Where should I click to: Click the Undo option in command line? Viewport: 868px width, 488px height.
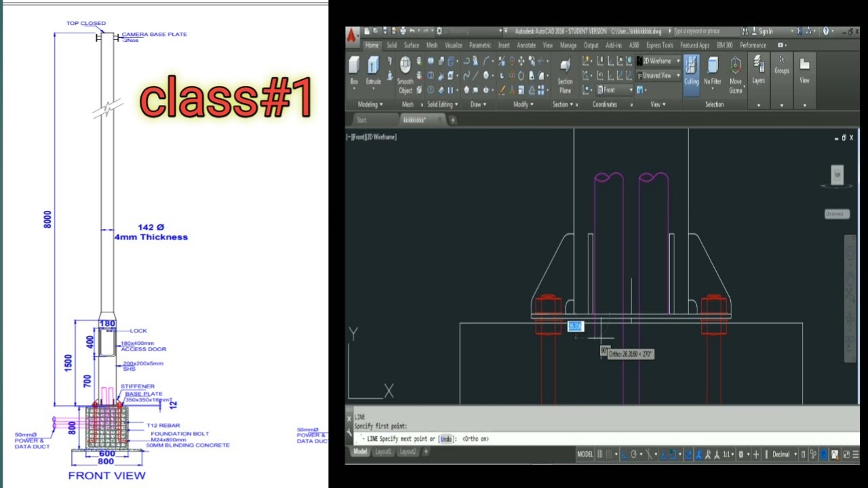pos(446,439)
